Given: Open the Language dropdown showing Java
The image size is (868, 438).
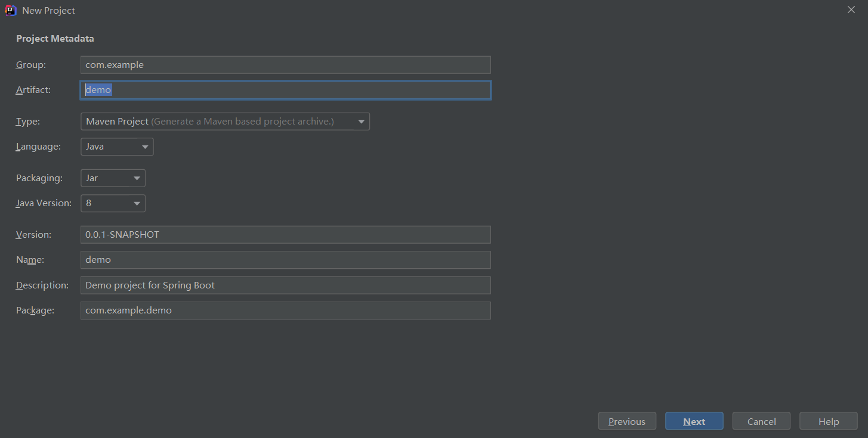Looking at the screenshot, I should click(117, 147).
